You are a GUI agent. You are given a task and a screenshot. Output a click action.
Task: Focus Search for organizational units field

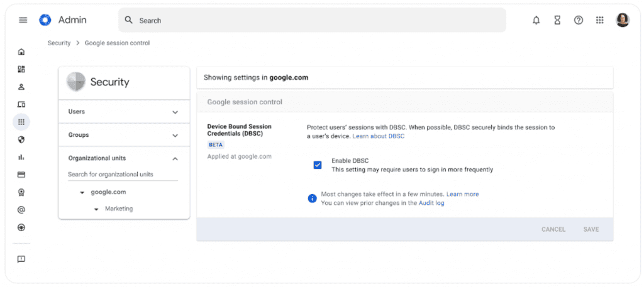123,175
